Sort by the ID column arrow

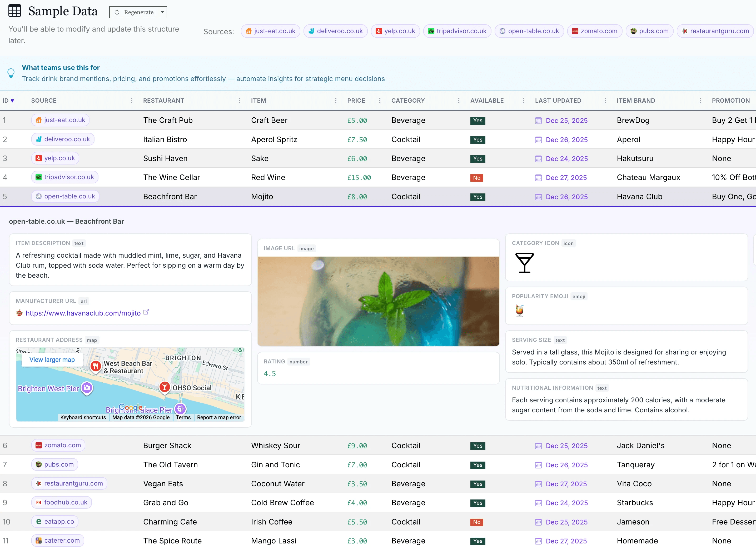pyautogui.click(x=12, y=101)
